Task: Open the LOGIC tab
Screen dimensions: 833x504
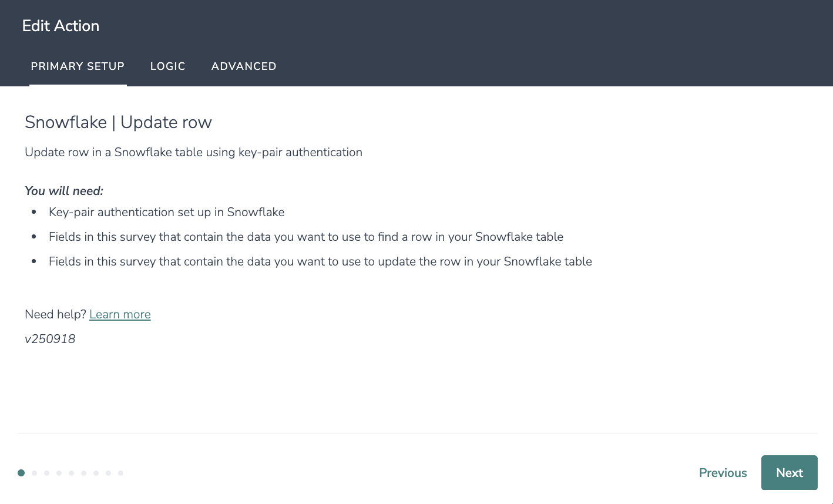Action: (x=167, y=66)
